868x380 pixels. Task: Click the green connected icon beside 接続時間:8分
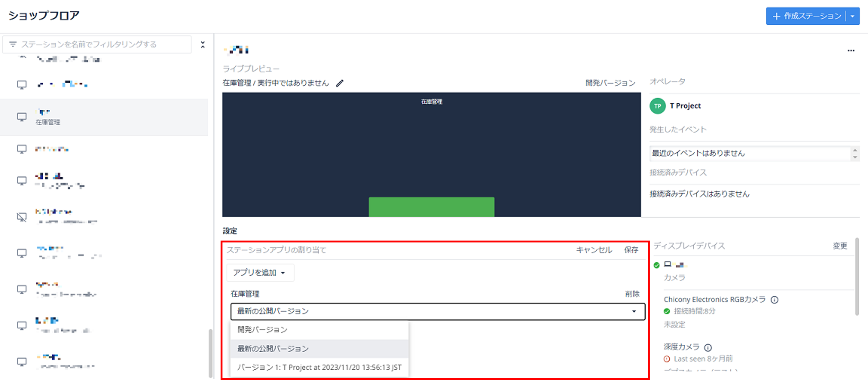pyautogui.click(x=667, y=311)
